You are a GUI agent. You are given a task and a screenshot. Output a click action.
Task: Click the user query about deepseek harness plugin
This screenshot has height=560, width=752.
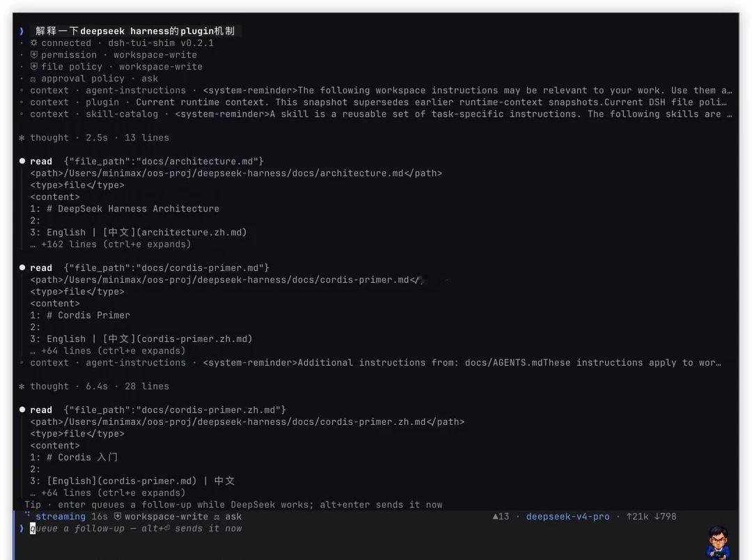pos(135,31)
